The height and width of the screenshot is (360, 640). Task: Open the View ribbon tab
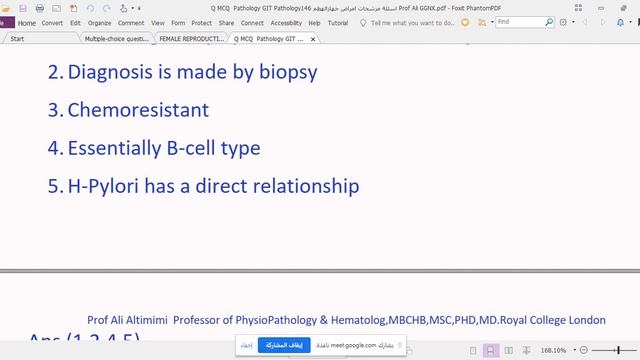158,23
